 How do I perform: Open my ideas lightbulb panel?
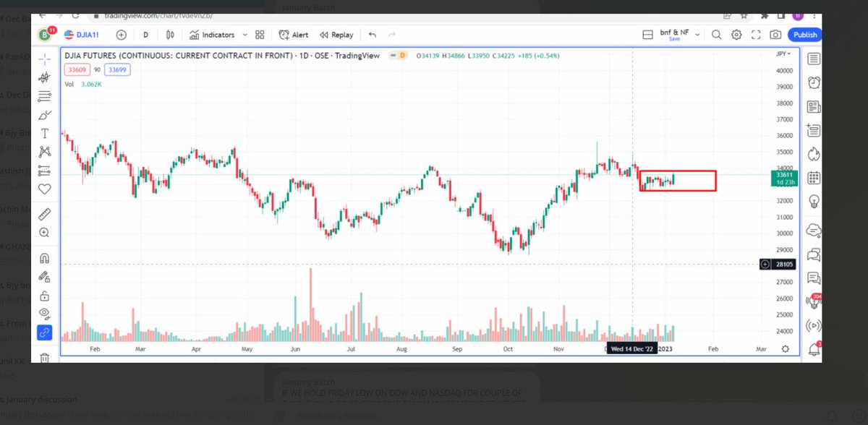tap(814, 201)
